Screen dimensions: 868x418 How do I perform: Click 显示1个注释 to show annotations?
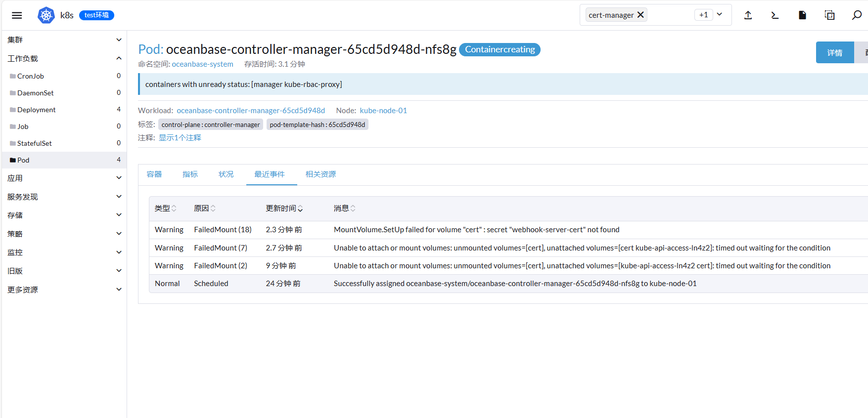(180, 138)
